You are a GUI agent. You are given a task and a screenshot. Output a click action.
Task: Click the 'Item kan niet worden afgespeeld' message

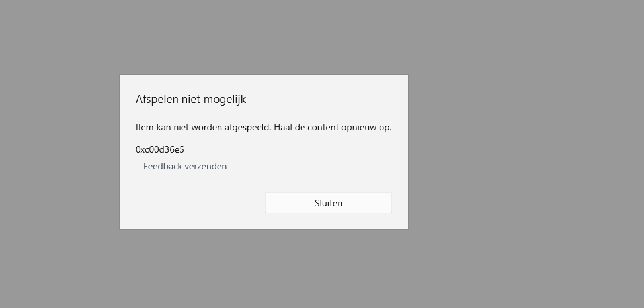[263, 127]
